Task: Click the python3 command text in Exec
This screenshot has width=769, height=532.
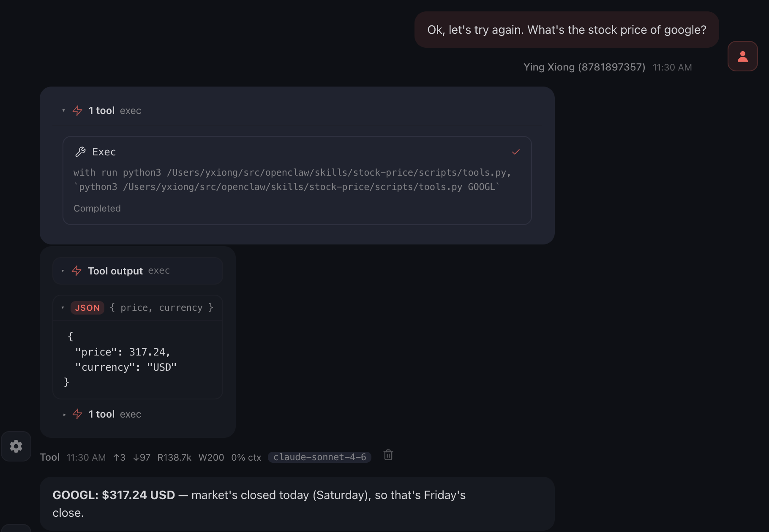Action: tap(292, 180)
